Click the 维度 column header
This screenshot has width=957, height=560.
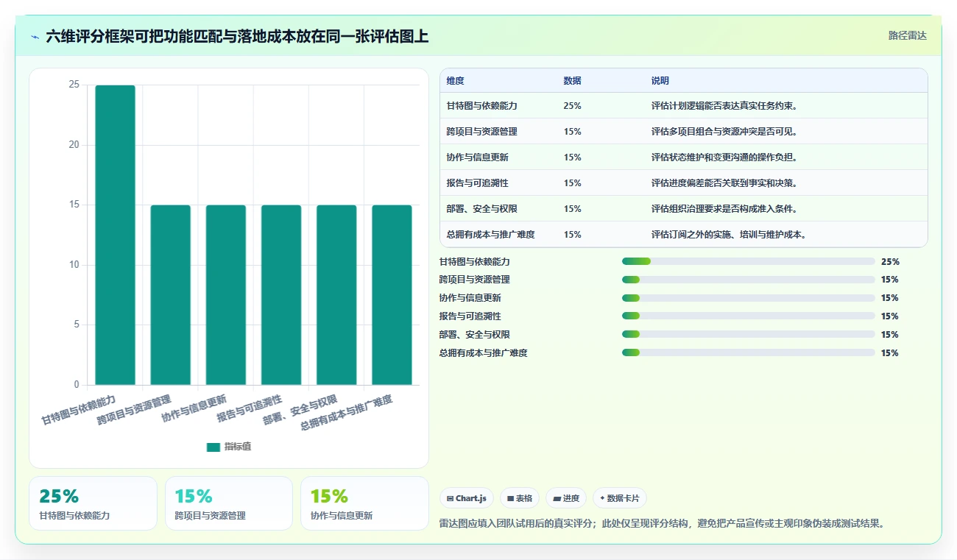click(455, 81)
